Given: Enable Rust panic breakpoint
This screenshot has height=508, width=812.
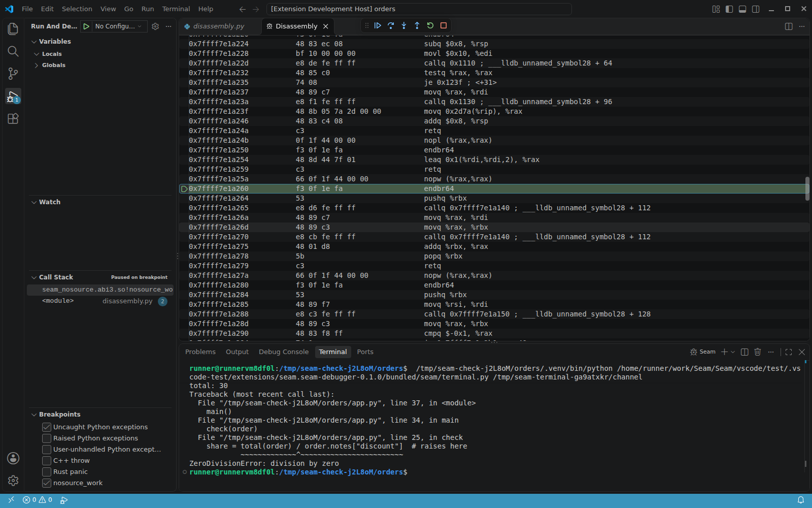Looking at the screenshot, I should coord(47,472).
